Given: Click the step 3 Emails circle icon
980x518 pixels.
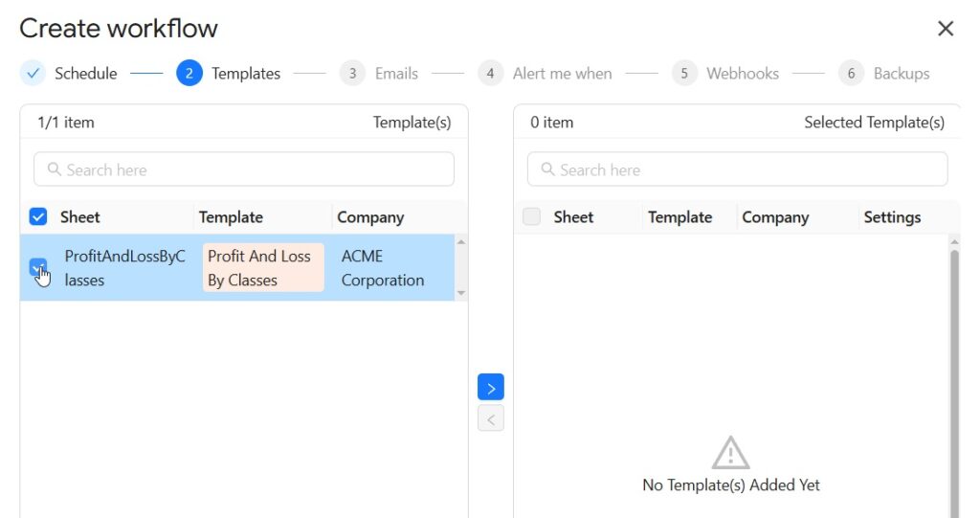Looking at the screenshot, I should point(352,74).
